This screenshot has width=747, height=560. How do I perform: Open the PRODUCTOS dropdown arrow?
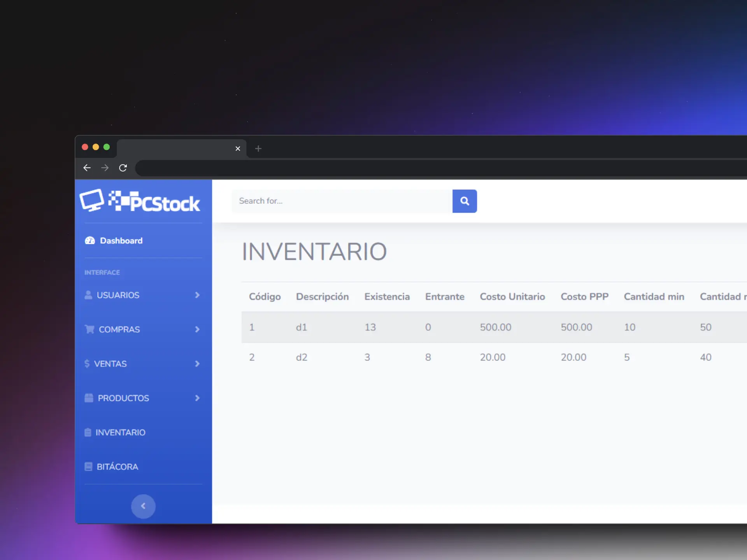pyautogui.click(x=197, y=398)
